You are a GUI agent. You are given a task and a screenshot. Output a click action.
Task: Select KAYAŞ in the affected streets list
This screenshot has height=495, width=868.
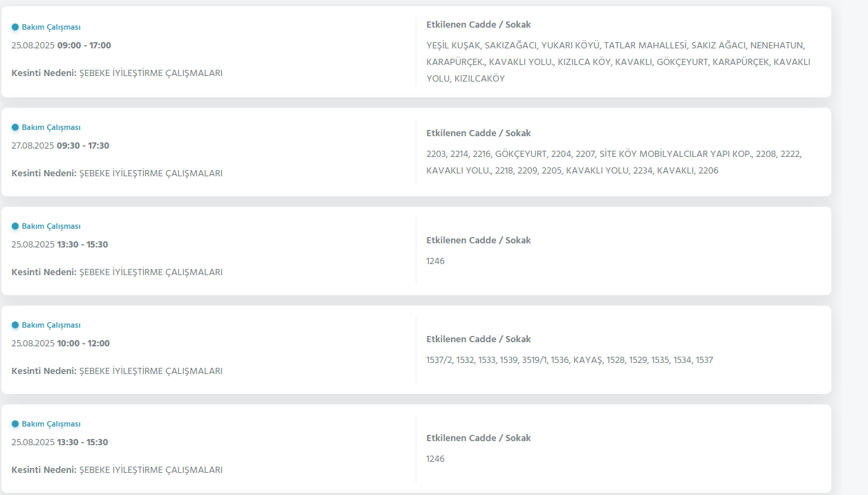pyautogui.click(x=588, y=360)
